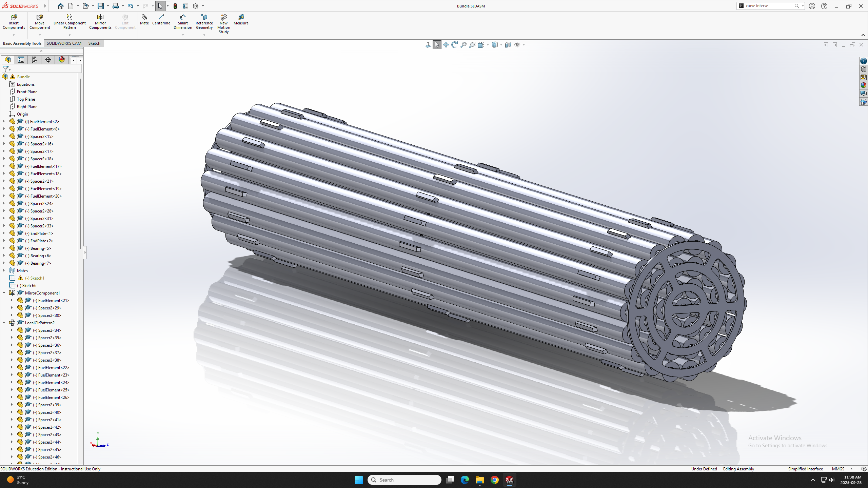Switch to the PropertyManager tab
Image resolution: width=868 pixels, height=488 pixels.
(x=21, y=60)
